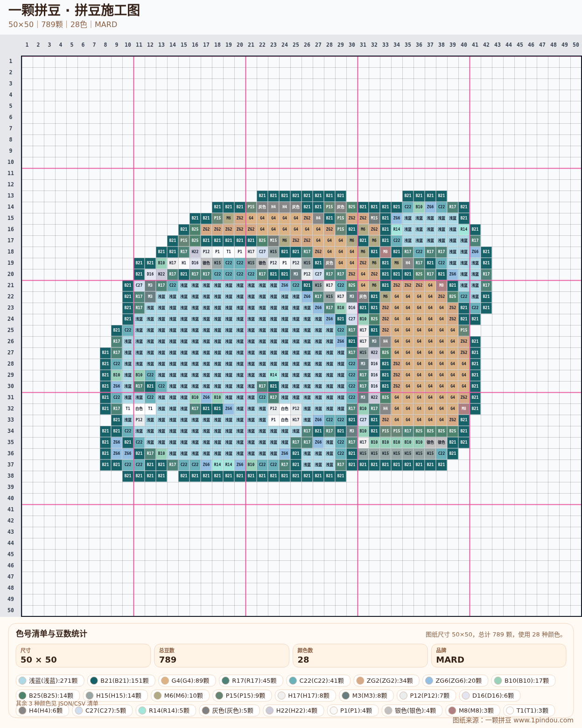The image size is (582, 728).
Task: Click the note 其余 3 种颜色见 JSON/CSV 清单
Action: point(57,703)
